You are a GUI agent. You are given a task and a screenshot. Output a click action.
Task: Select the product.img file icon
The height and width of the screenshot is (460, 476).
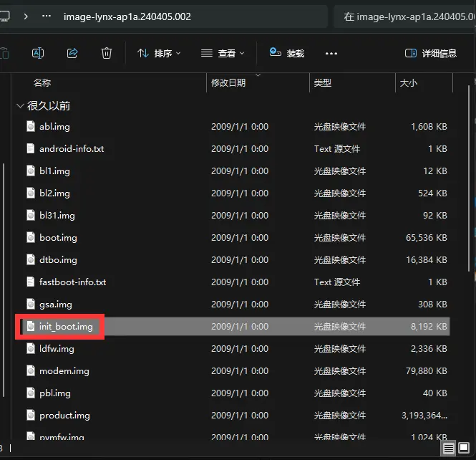[31, 415]
